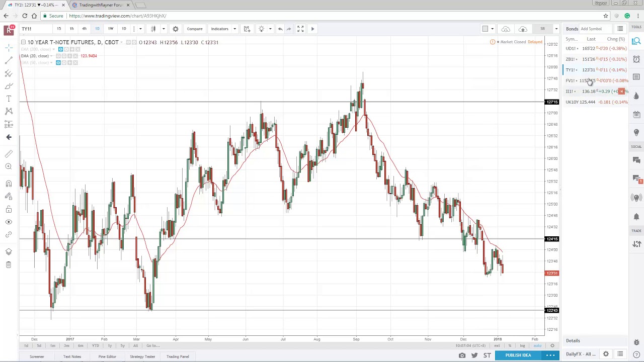This screenshot has width=644, height=362.
Task: Click the Indicators button
Action: (x=220, y=29)
